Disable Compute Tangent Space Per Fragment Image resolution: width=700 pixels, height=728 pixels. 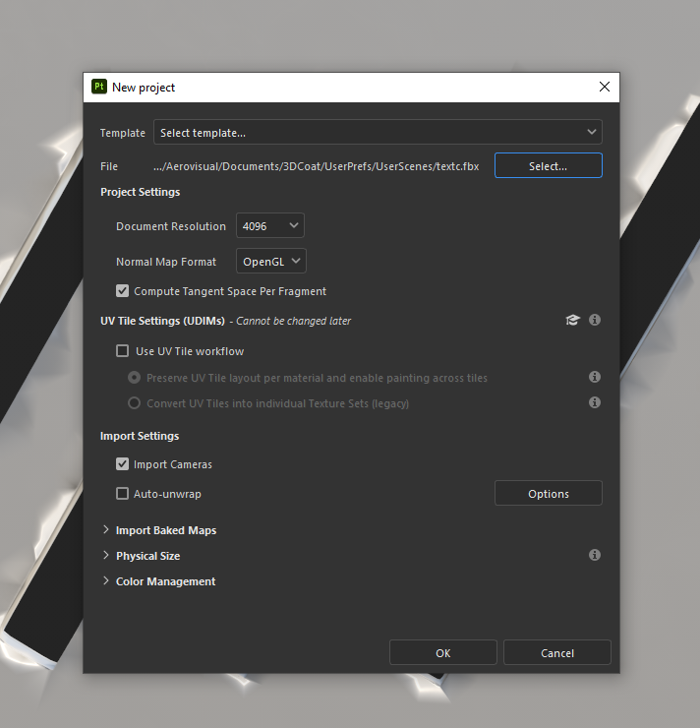[x=123, y=291]
